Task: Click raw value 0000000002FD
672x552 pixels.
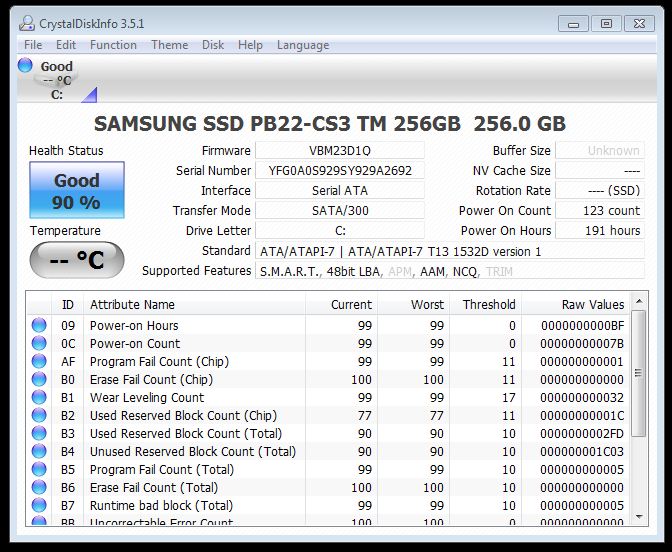Action: pos(582,433)
